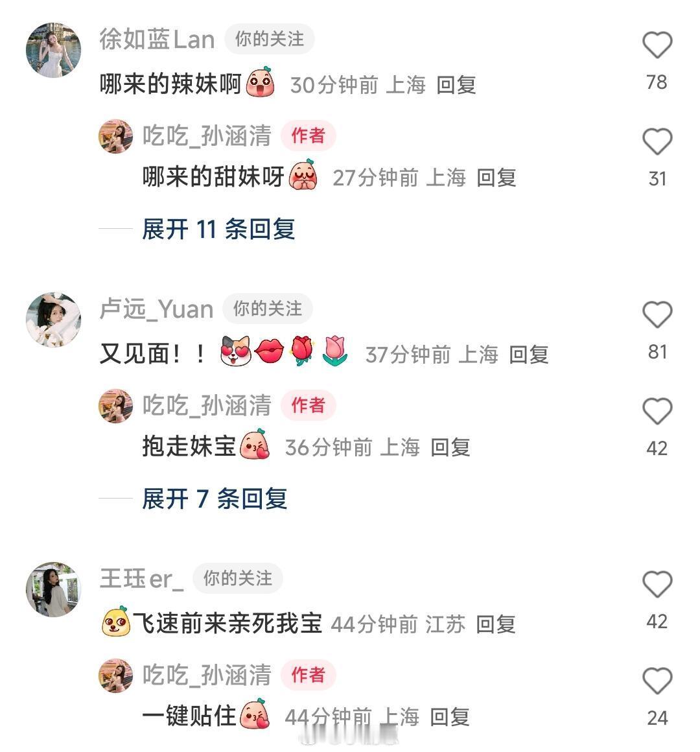Screen dimensions: 700x752
Task: Open 徐如蓝Lan's profile avatar
Action: [53, 50]
